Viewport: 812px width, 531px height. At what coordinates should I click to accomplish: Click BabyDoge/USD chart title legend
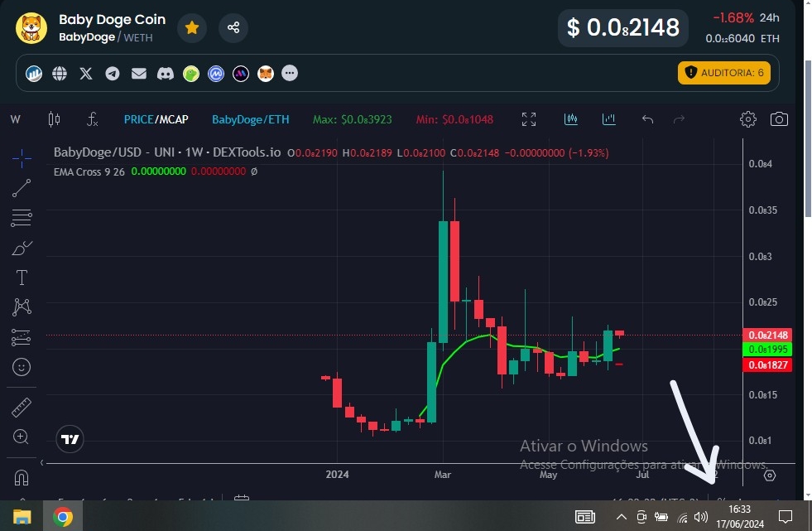[167, 152]
